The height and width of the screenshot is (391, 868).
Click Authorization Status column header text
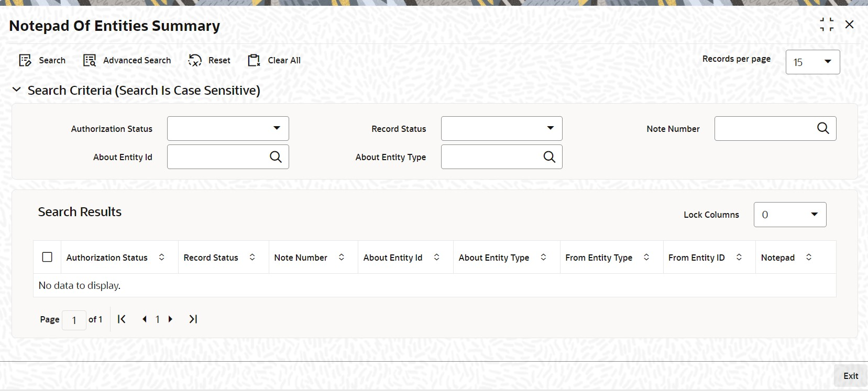107,258
